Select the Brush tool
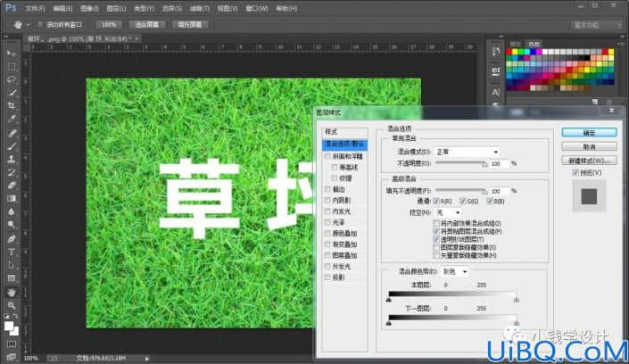The image size is (629, 364). (x=12, y=146)
